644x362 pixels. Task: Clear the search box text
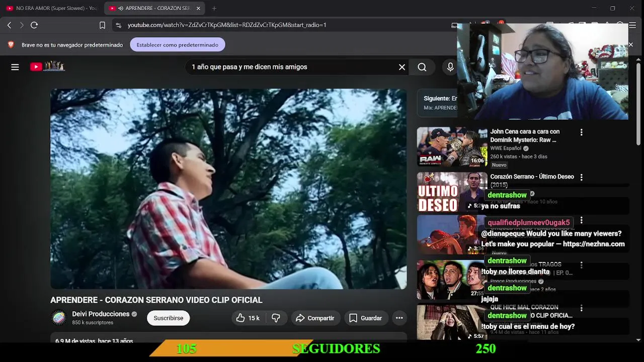(x=402, y=67)
